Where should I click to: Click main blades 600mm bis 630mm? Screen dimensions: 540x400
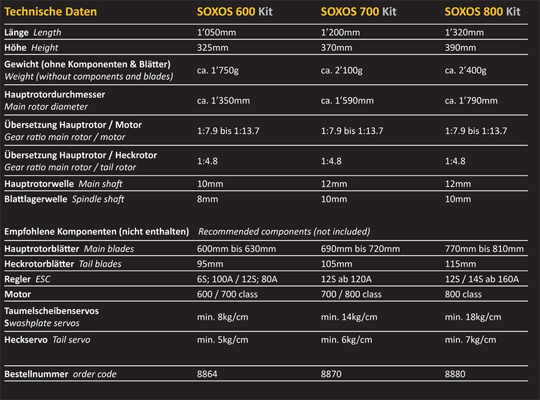coord(237,249)
